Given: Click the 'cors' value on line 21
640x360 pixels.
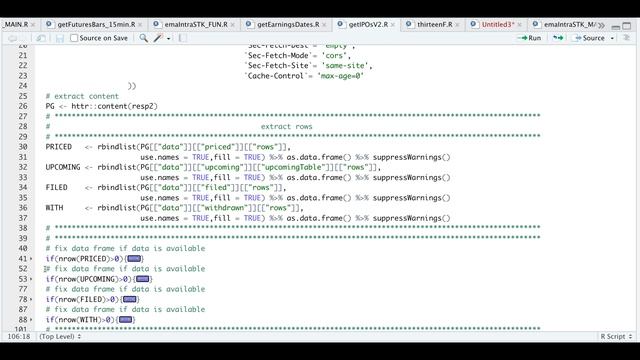Looking at the screenshot, I should pos(334,56).
